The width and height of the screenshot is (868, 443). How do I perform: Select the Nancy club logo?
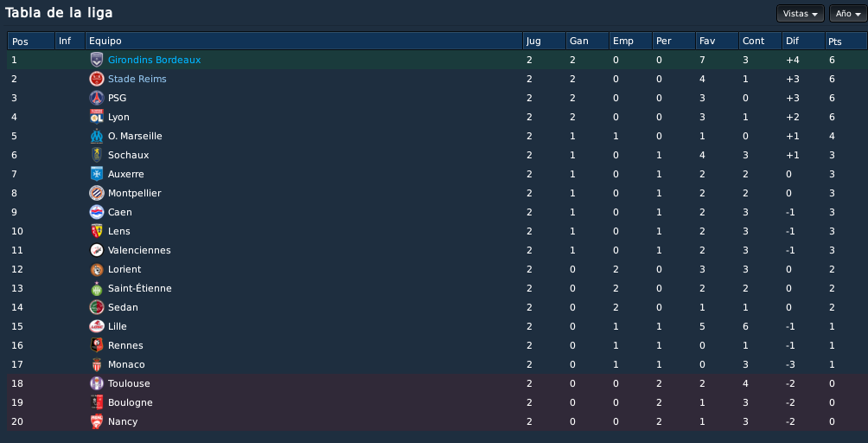pyautogui.click(x=97, y=421)
